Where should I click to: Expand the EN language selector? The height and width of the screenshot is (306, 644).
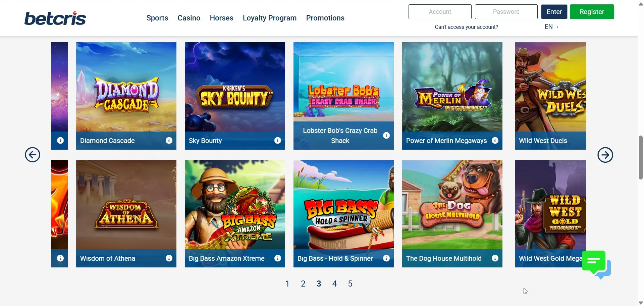point(551,27)
